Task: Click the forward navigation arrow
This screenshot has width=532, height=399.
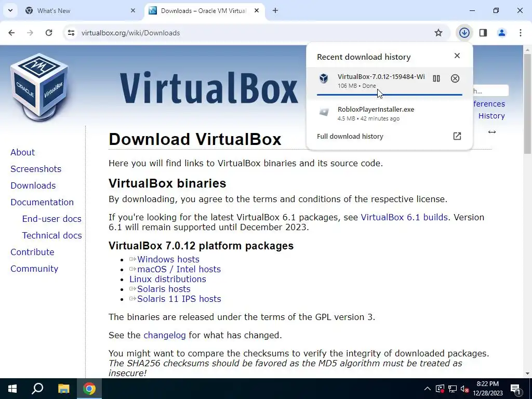Action: pos(30,33)
